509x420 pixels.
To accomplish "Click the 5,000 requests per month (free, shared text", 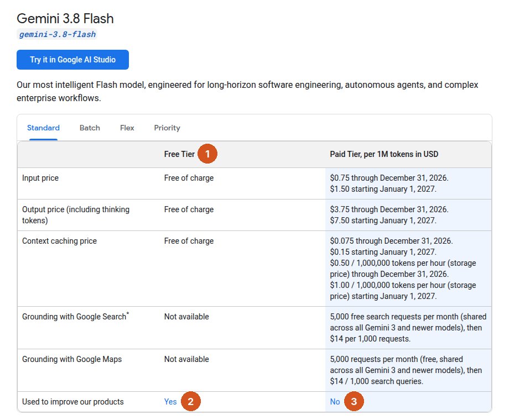I will click(x=396, y=359).
